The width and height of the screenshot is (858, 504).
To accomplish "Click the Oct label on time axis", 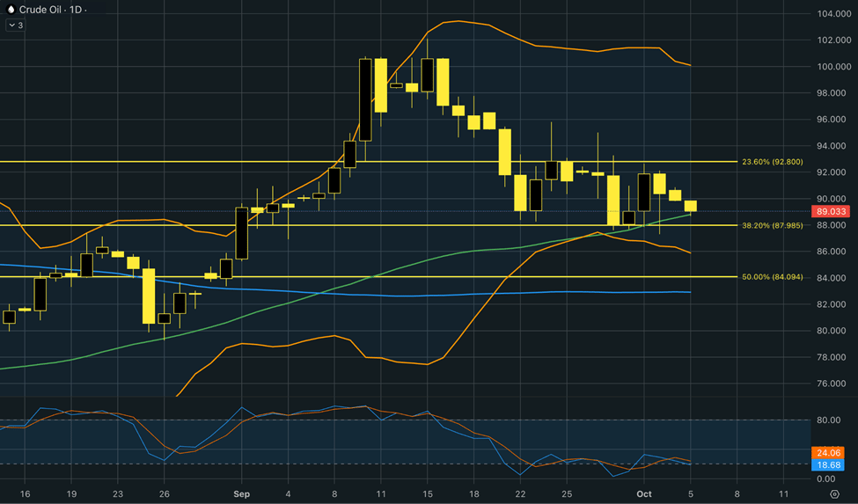I will coord(644,494).
